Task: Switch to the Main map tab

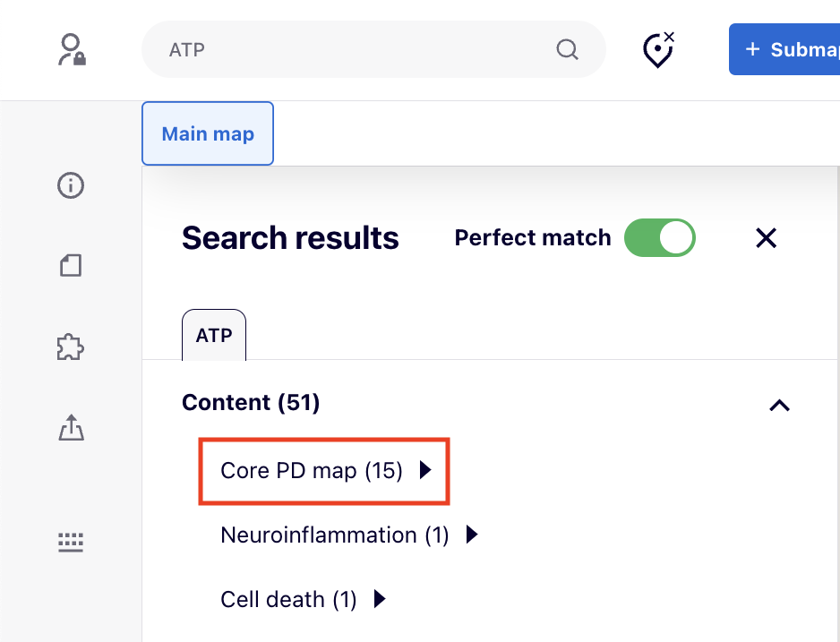Action: pos(207,133)
